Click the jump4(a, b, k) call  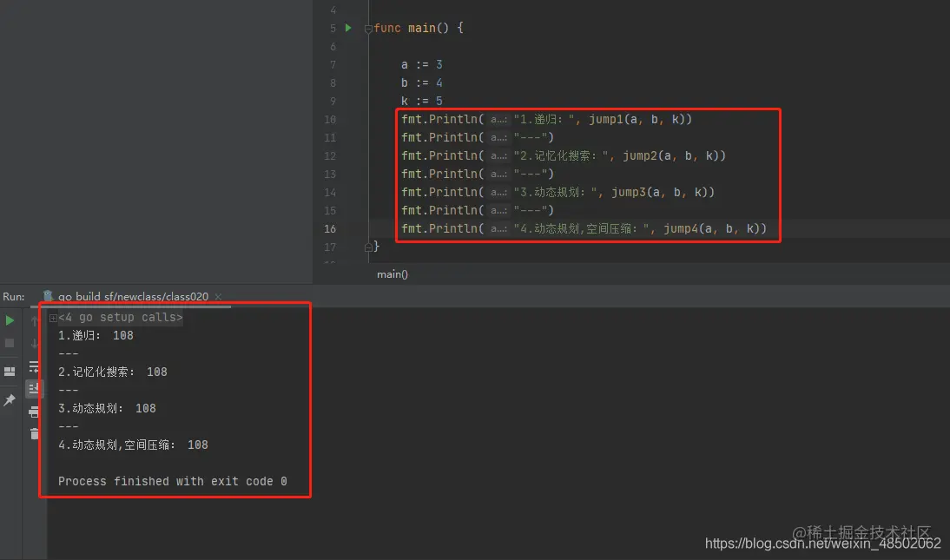click(711, 228)
